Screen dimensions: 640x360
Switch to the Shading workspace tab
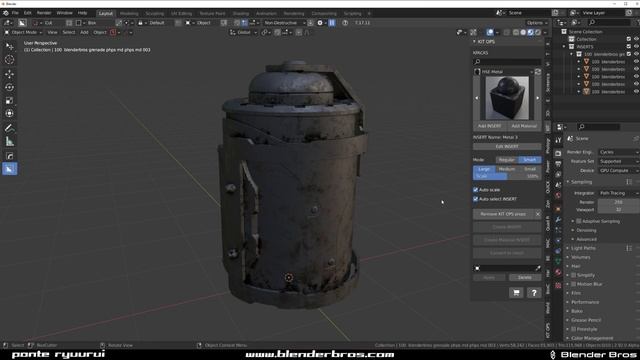[241, 13]
